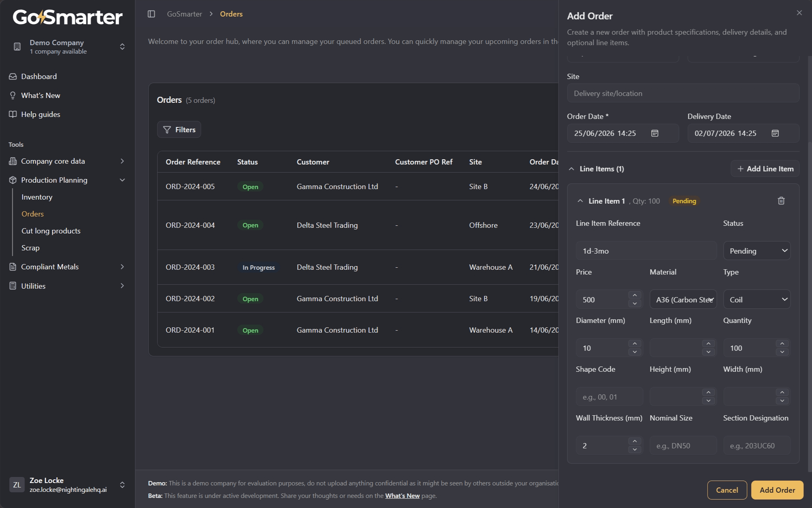Screen dimensions: 812x508
Task: Click the GoSmarter logo
Action: pos(68,17)
